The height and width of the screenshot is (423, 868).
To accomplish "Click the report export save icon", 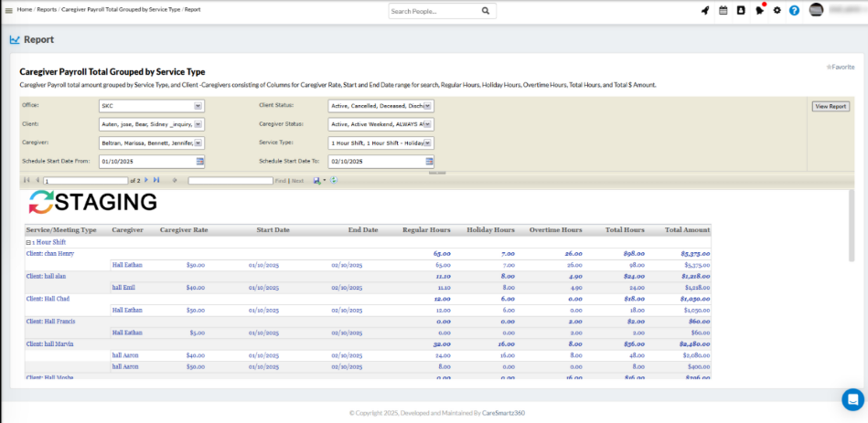I will 316,180.
